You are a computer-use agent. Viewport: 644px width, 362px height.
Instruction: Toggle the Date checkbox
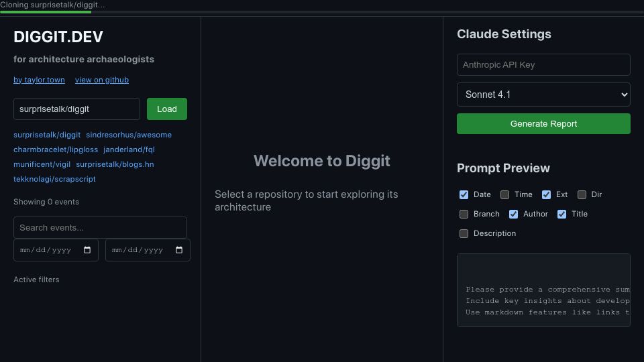pyautogui.click(x=464, y=194)
